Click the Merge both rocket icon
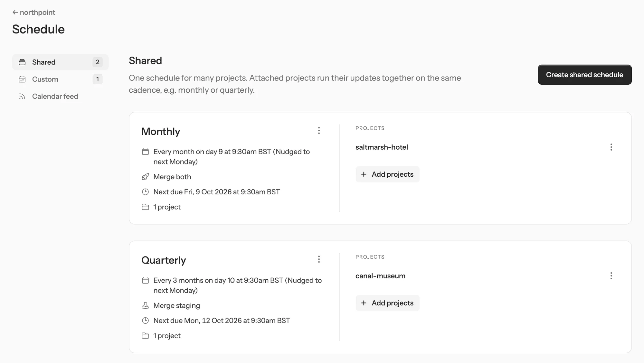This screenshot has width=644, height=363. coord(145,177)
